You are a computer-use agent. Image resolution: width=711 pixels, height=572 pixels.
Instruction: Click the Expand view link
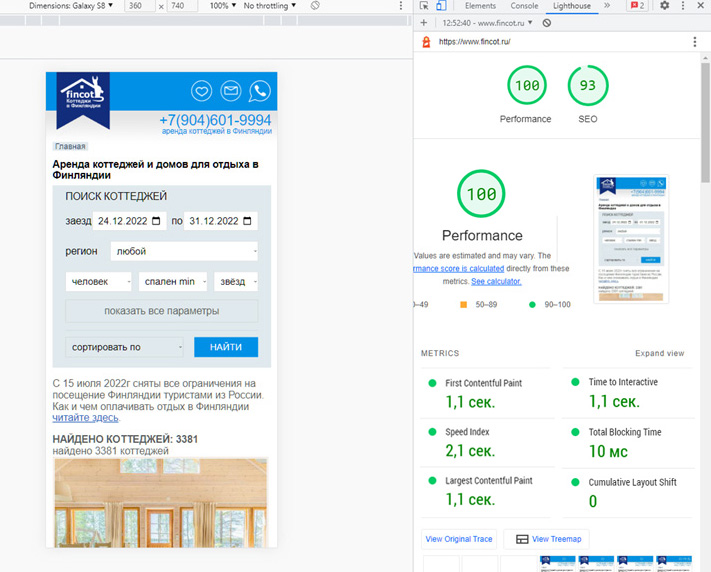point(659,353)
